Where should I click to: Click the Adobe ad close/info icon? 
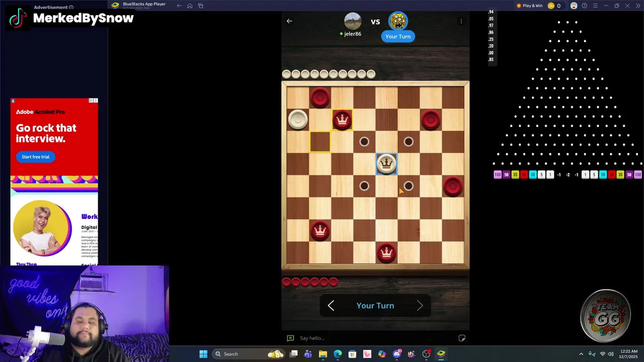[x=93, y=101]
